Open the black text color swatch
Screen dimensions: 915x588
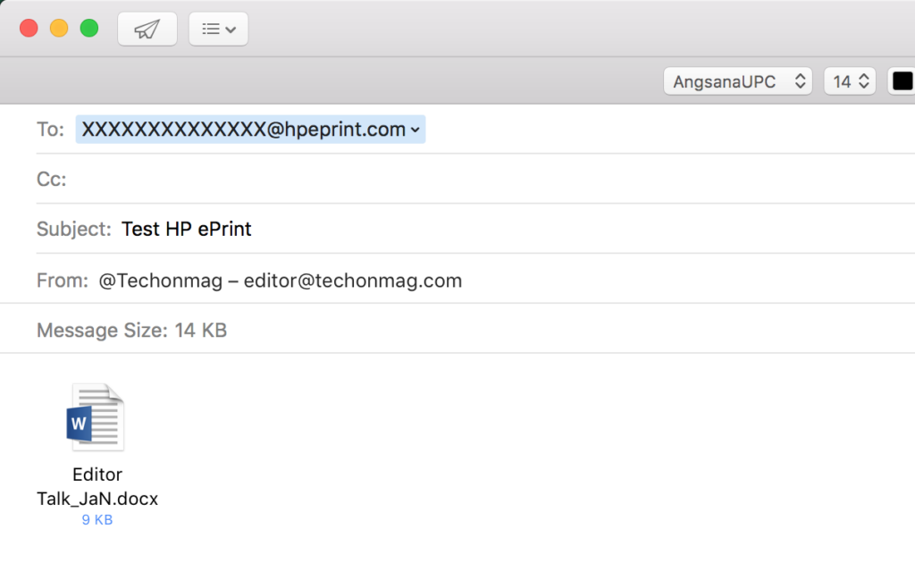pyautogui.click(x=902, y=81)
